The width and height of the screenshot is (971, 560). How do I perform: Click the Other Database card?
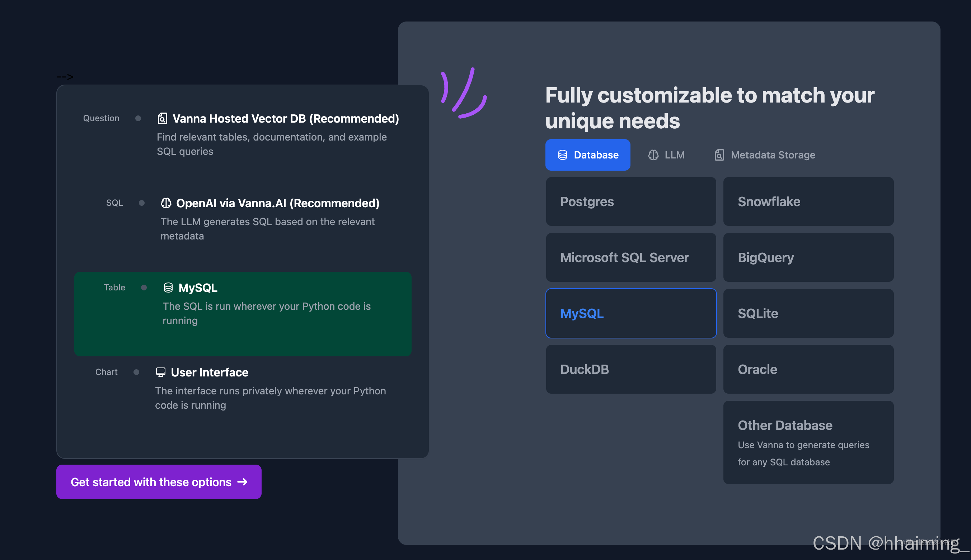coord(808,442)
